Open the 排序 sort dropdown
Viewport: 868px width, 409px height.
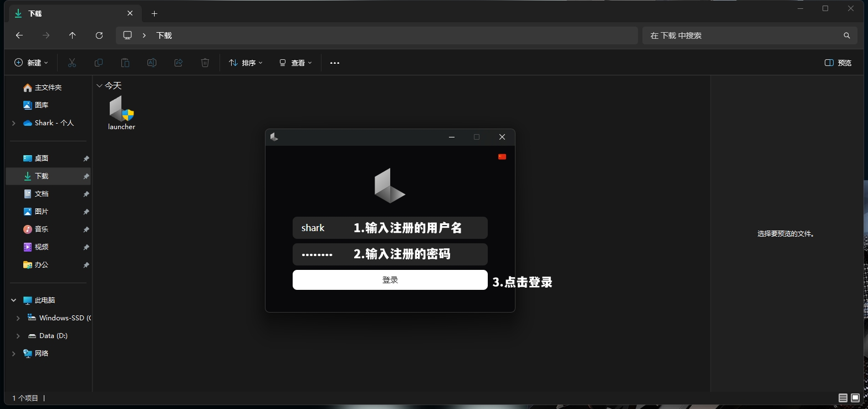[245, 63]
